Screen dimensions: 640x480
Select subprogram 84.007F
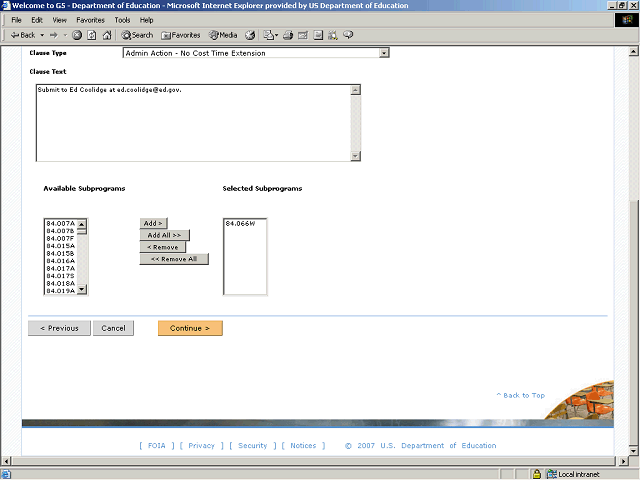61,238
